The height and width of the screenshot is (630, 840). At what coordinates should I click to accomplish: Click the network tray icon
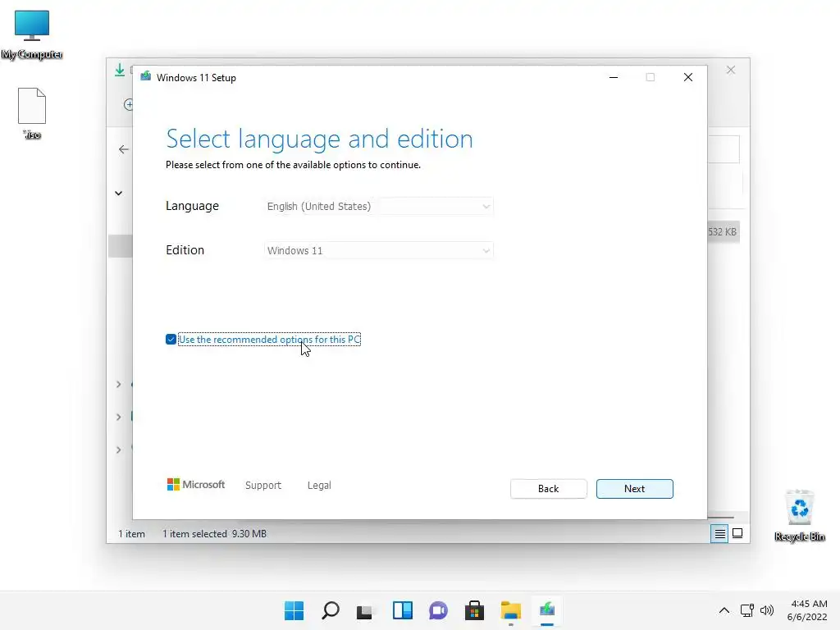[746, 610]
